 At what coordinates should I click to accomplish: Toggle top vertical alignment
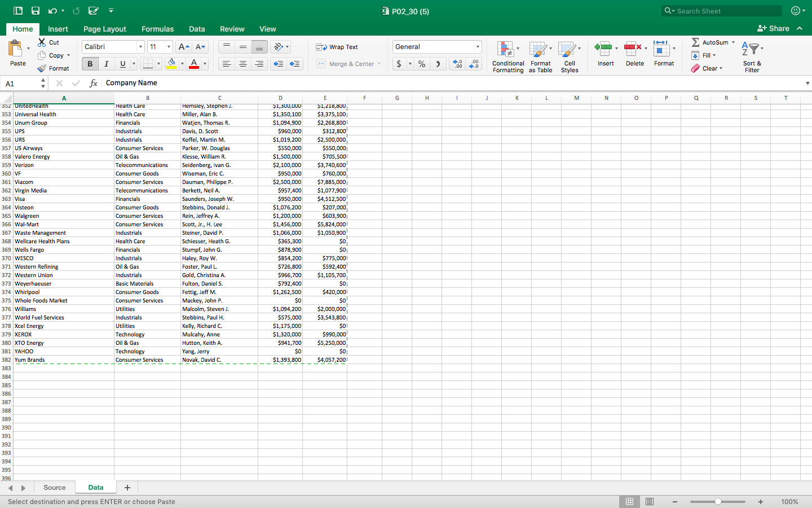click(227, 47)
